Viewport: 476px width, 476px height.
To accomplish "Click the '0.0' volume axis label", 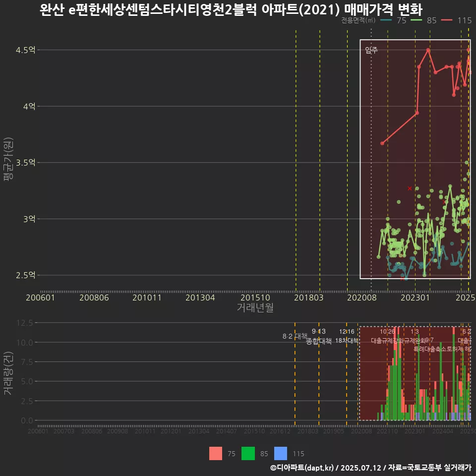I will click(27, 421).
